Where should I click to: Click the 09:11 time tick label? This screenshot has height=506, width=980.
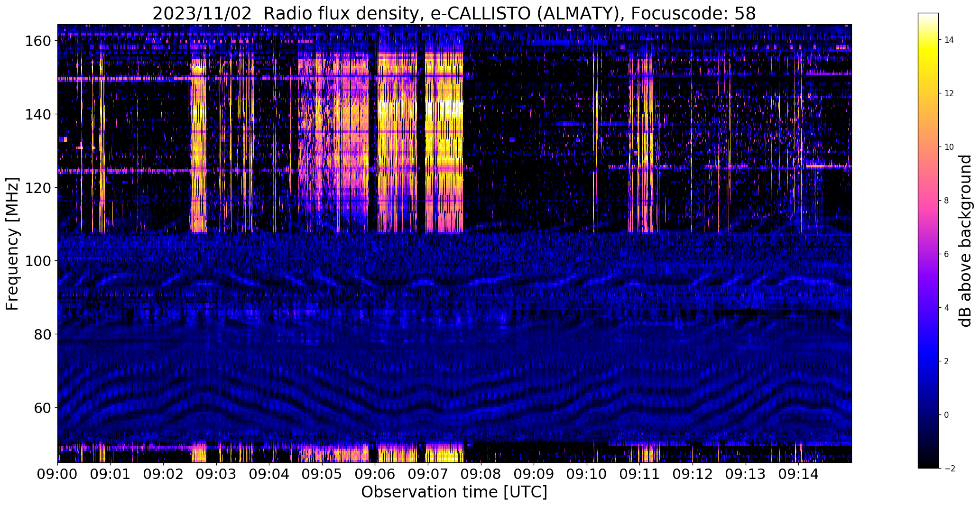(640, 473)
